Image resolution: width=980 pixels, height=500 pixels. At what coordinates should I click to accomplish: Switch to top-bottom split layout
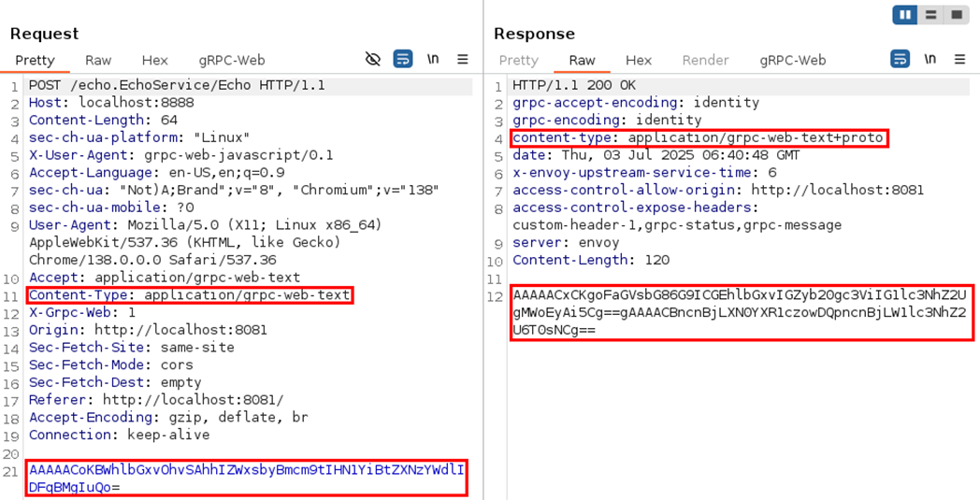[x=930, y=15]
